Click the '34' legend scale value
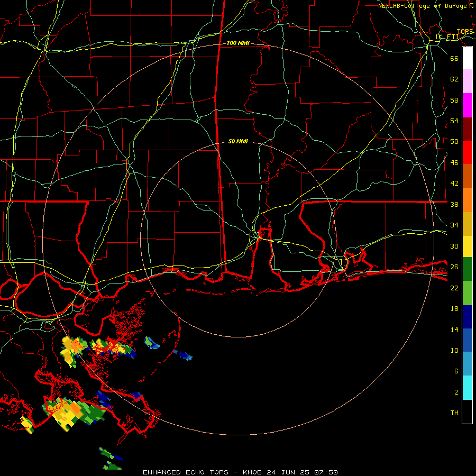The width and height of the screenshot is (476, 476). pos(454,225)
